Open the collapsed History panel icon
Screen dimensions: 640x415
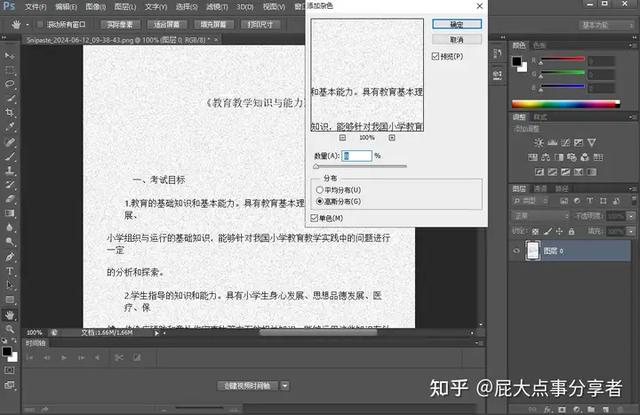pos(498,54)
